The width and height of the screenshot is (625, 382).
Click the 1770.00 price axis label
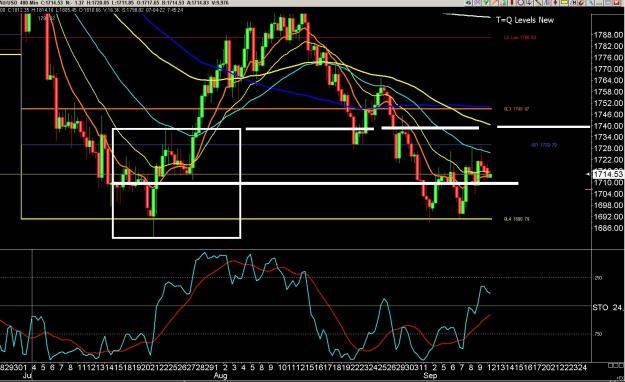[x=609, y=69]
